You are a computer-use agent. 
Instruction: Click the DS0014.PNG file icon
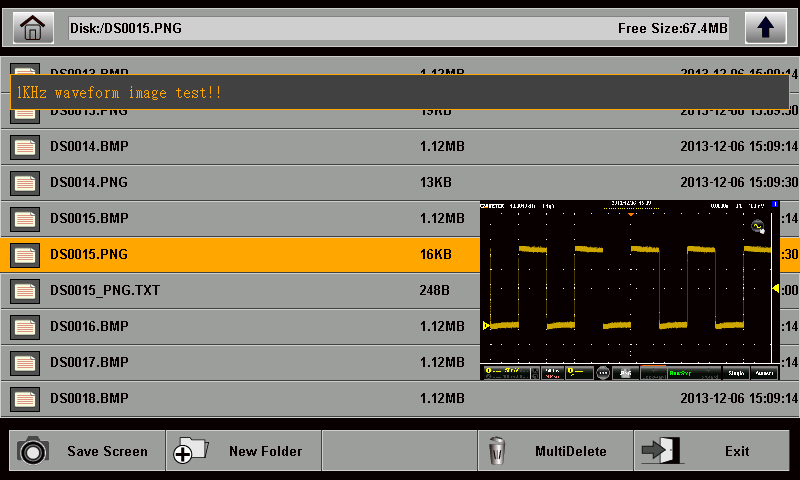click(25, 183)
